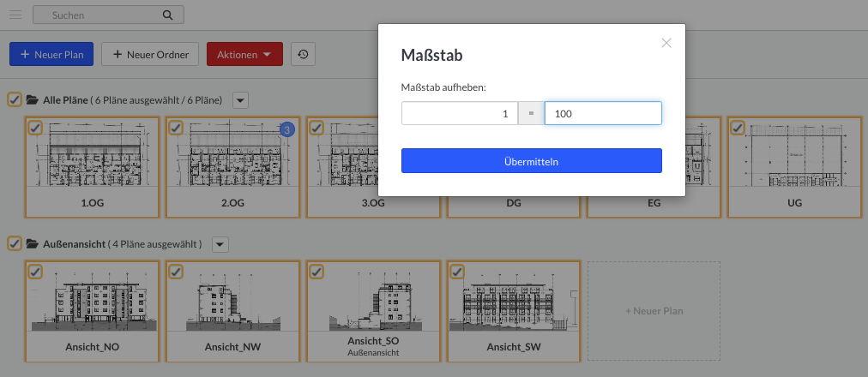This screenshot has height=377, width=868.
Task: Open the 1.OG plan thumbnail
Action: click(x=93, y=153)
